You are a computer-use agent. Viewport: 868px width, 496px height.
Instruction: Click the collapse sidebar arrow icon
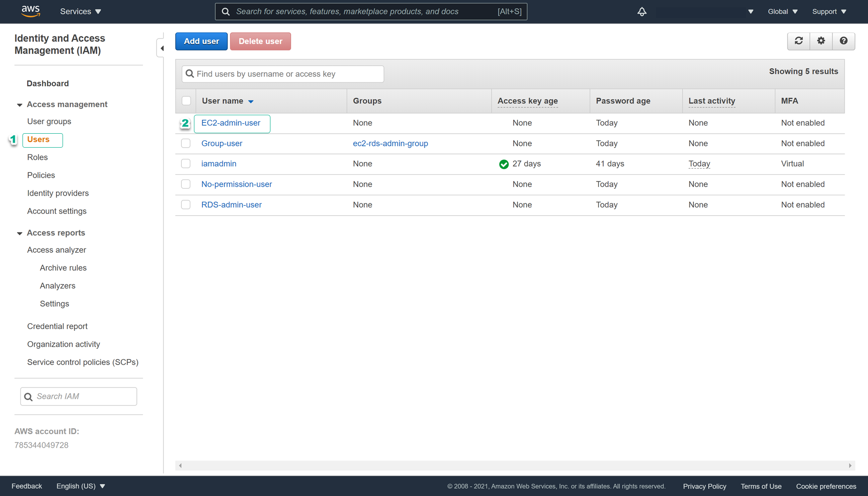point(162,48)
